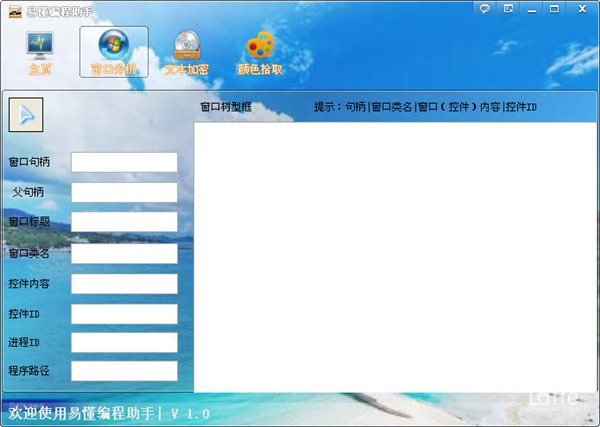This screenshot has height=427, width=600.
Task: Focus the 控件ID text field
Action: pos(124,314)
